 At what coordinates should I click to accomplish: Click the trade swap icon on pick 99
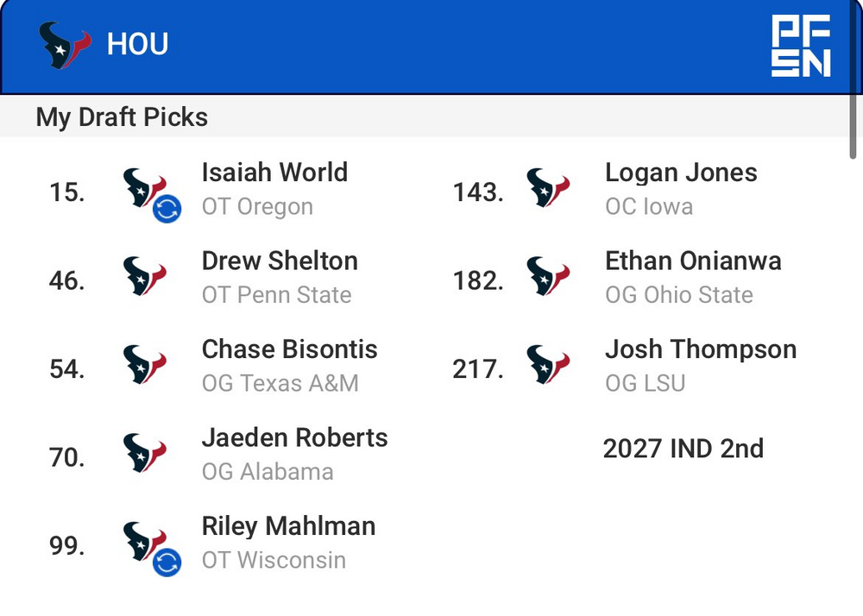(167, 563)
